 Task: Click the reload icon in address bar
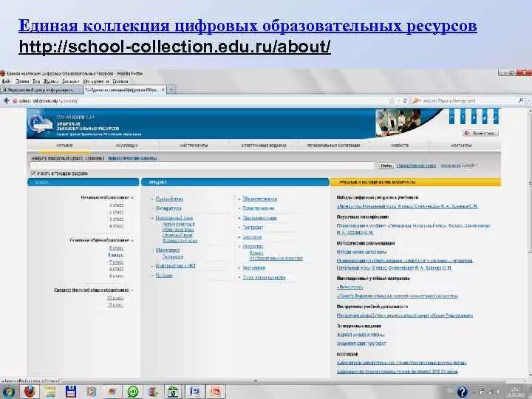[404, 100]
